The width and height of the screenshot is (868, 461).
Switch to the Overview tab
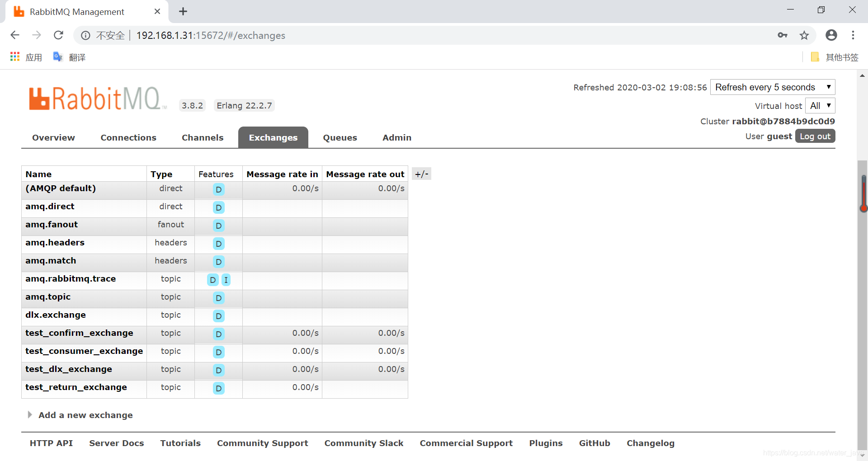53,137
